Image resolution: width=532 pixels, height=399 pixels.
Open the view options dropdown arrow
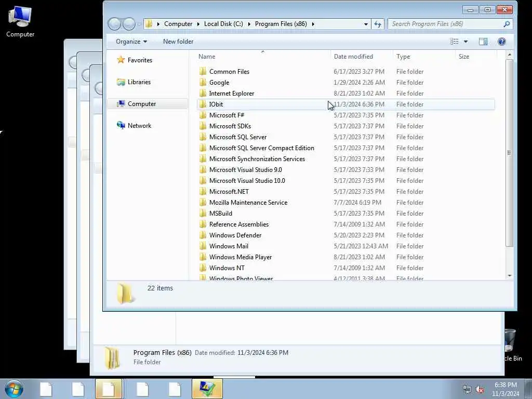466,42
